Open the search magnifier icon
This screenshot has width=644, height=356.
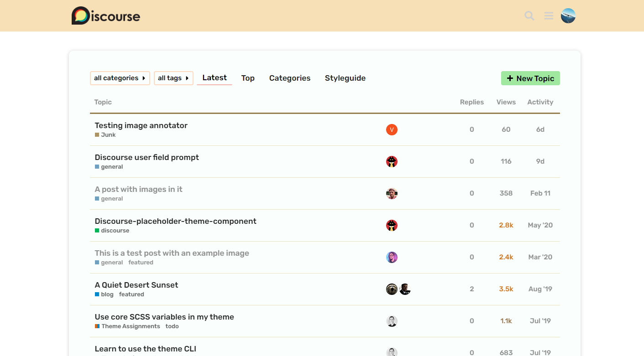coord(529,16)
